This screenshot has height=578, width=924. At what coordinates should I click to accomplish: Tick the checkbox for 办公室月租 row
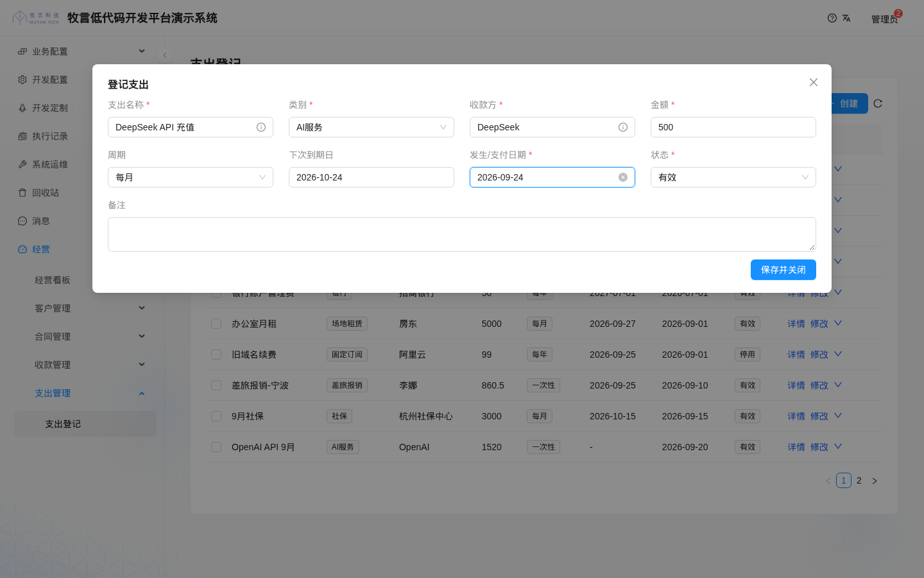(x=216, y=324)
